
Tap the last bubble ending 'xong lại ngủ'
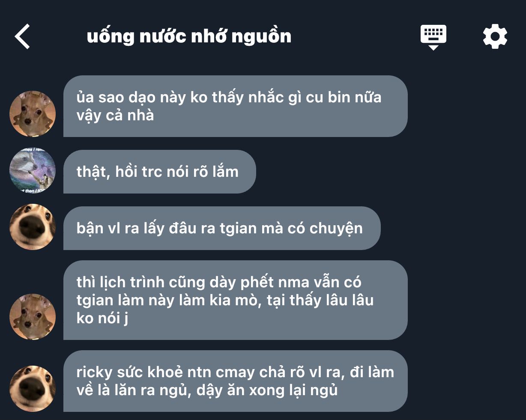[x=235, y=381]
